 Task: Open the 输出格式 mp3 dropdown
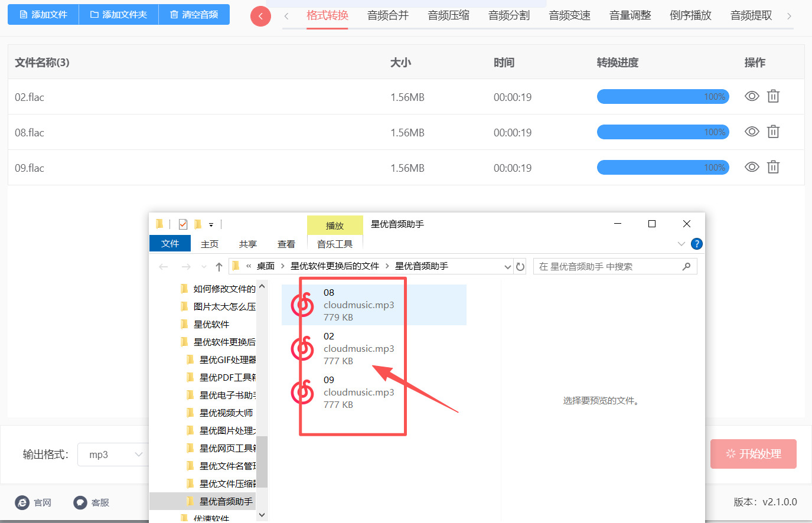113,455
